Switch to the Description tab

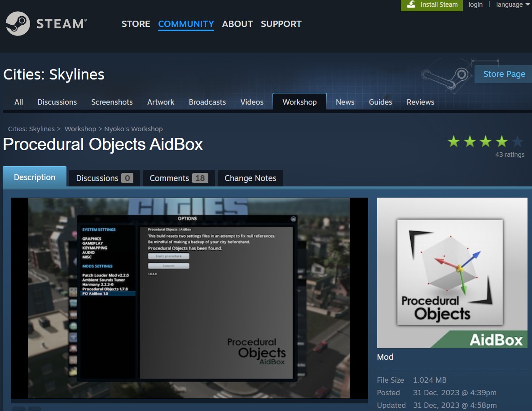pos(35,177)
